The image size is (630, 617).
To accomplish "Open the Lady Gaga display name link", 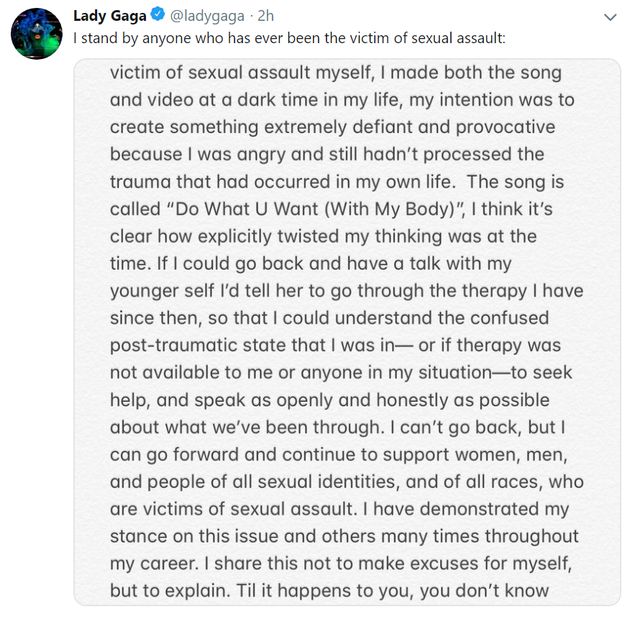I will coord(110,16).
